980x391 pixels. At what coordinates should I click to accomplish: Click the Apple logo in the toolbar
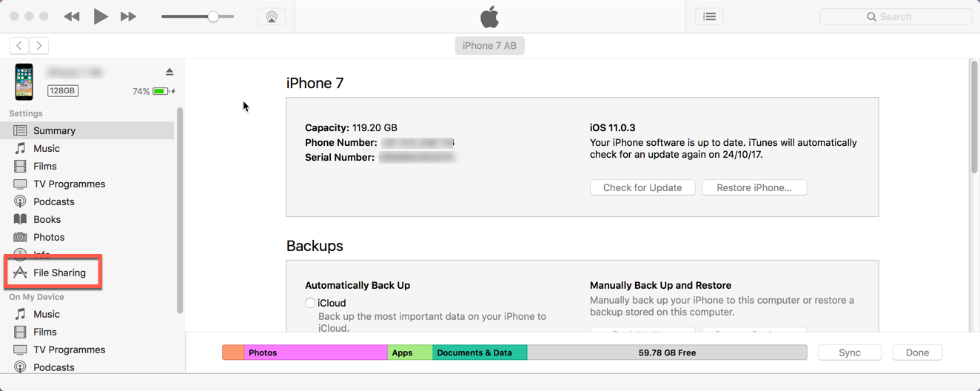point(490,16)
